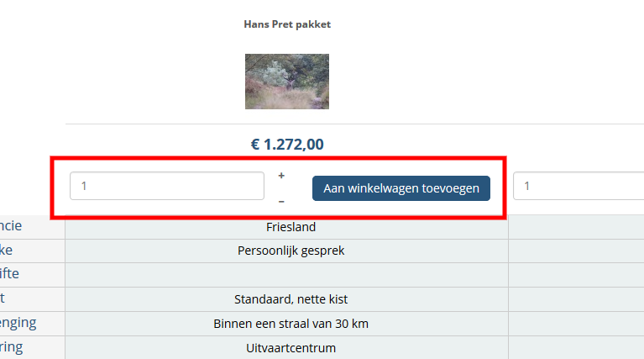The width and height of the screenshot is (644, 359).
Task: Click the plus icon to increase quantity
Action: click(281, 176)
